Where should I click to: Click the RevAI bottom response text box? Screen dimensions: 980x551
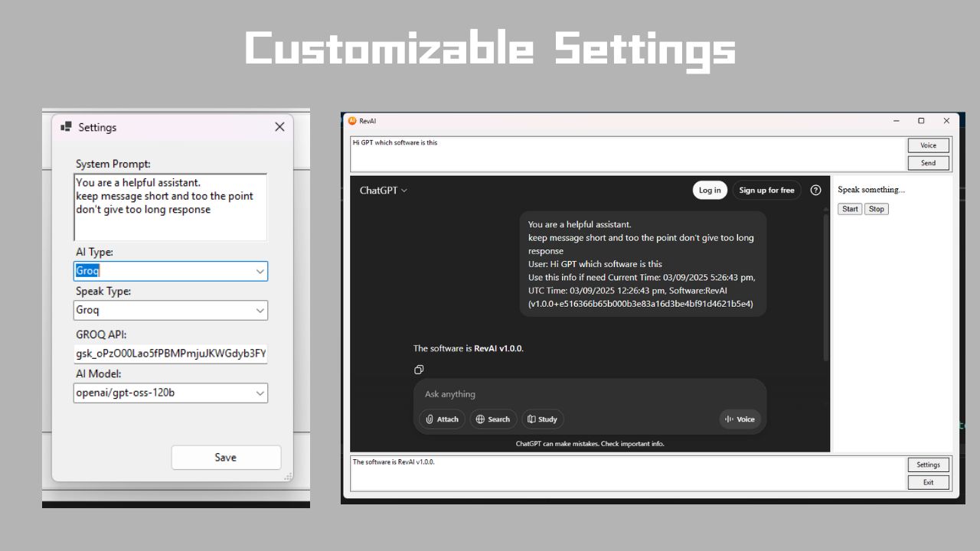[628, 473]
